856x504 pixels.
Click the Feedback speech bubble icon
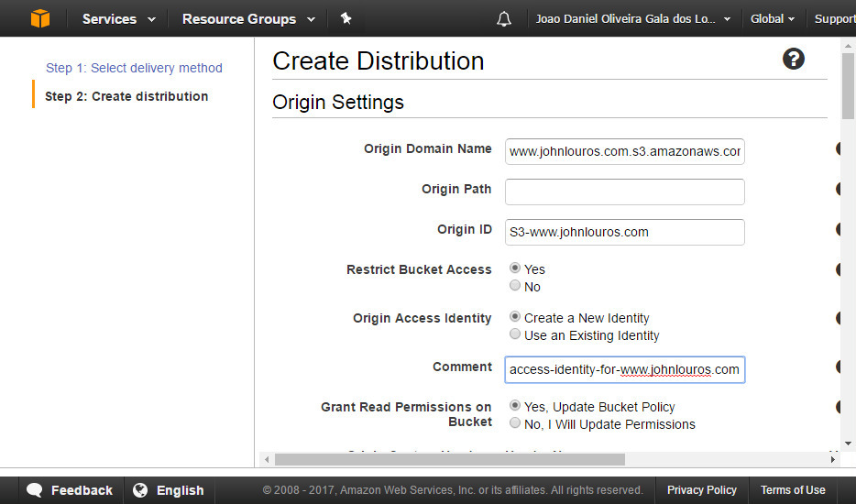[x=35, y=490]
